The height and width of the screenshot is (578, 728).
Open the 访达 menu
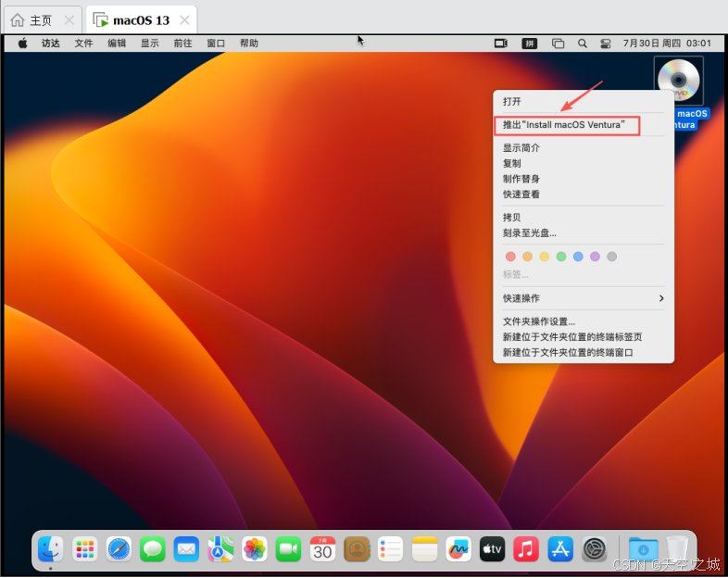pyautogui.click(x=51, y=44)
